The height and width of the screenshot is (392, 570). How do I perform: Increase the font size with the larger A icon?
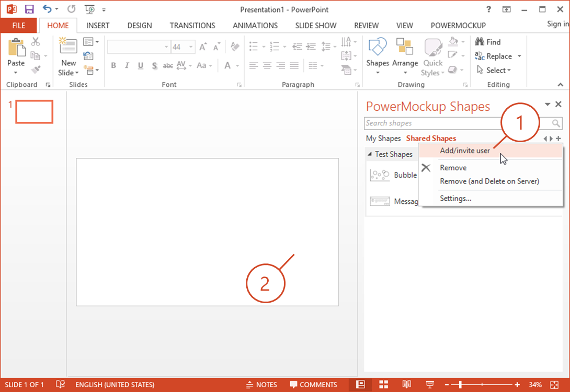(203, 47)
